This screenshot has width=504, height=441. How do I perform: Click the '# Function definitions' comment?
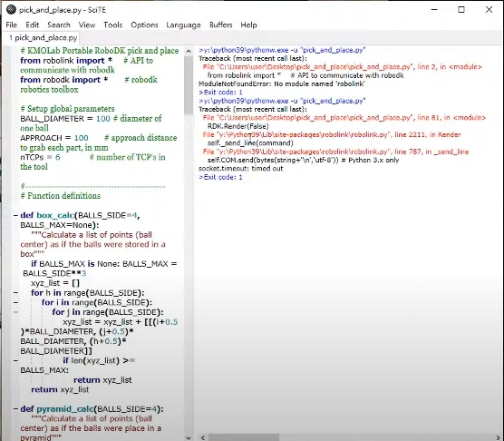(x=61, y=196)
